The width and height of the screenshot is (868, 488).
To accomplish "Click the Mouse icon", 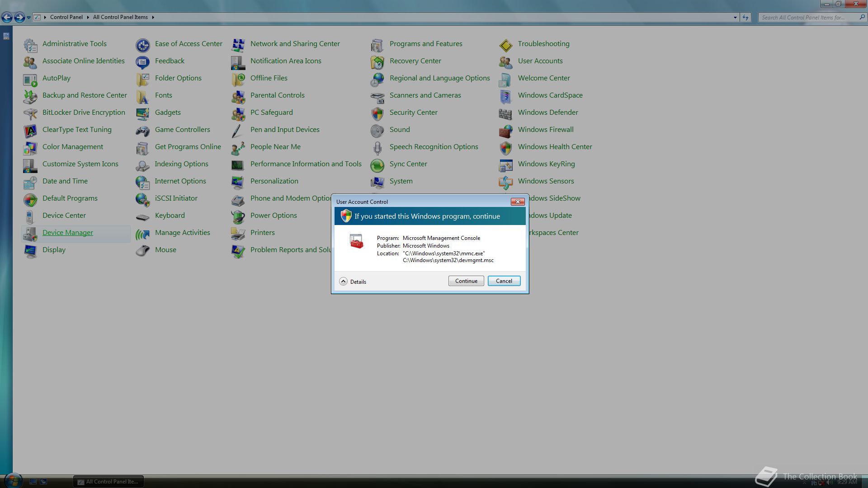I will point(143,251).
